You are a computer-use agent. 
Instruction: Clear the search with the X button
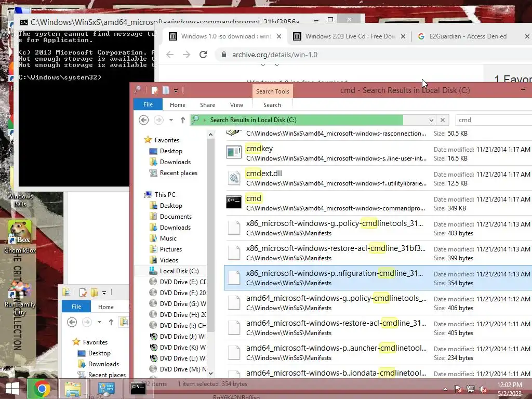443,120
